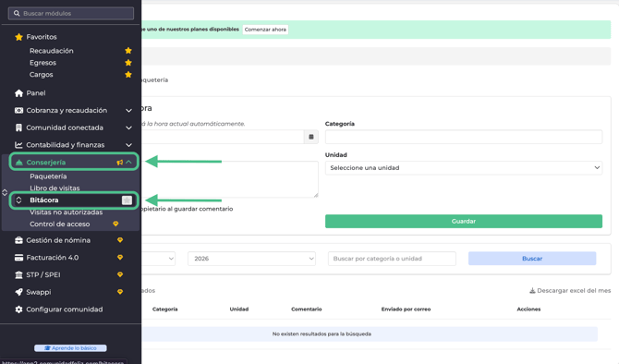Expand Contabilidad y finanzas chevron

pyautogui.click(x=128, y=145)
